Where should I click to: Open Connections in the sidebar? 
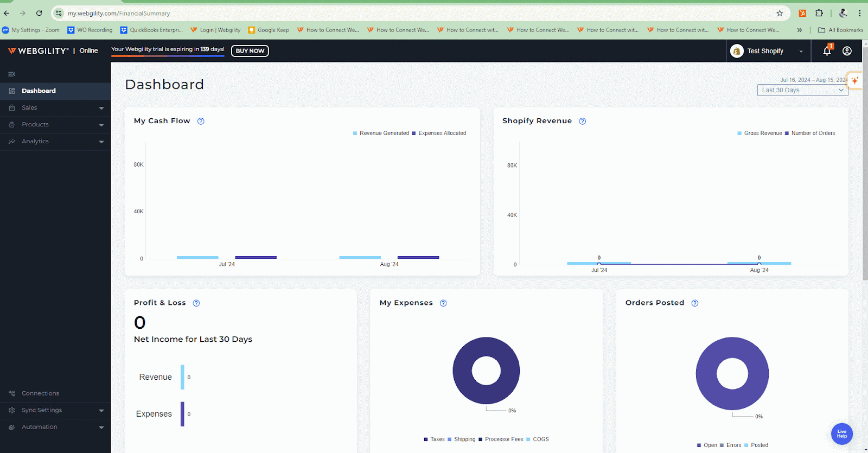[x=40, y=393]
